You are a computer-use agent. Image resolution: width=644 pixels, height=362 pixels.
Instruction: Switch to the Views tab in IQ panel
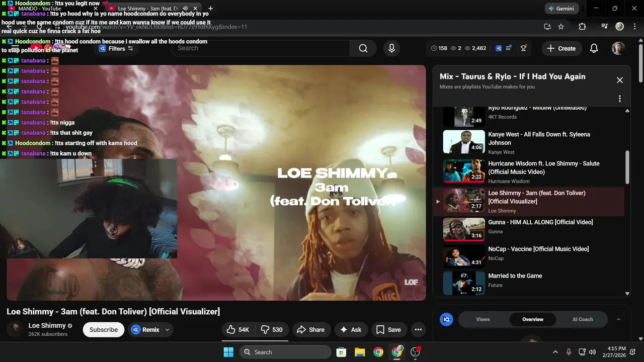pyautogui.click(x=483, y=319)
